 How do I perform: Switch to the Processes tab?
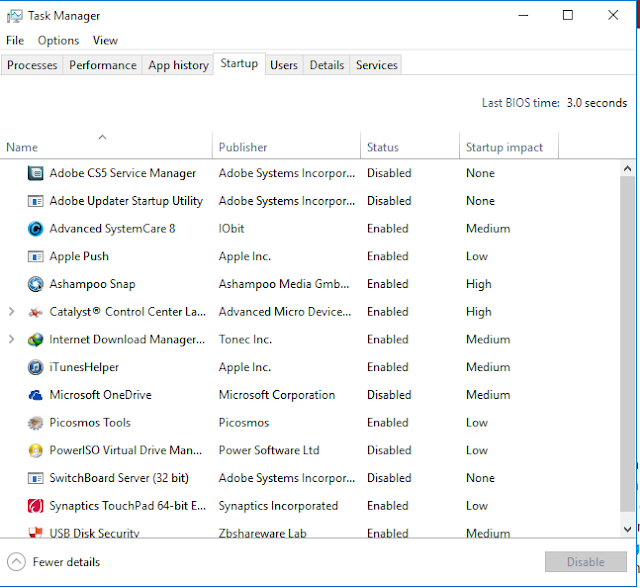pyautogui.click(x=32, y=65)
